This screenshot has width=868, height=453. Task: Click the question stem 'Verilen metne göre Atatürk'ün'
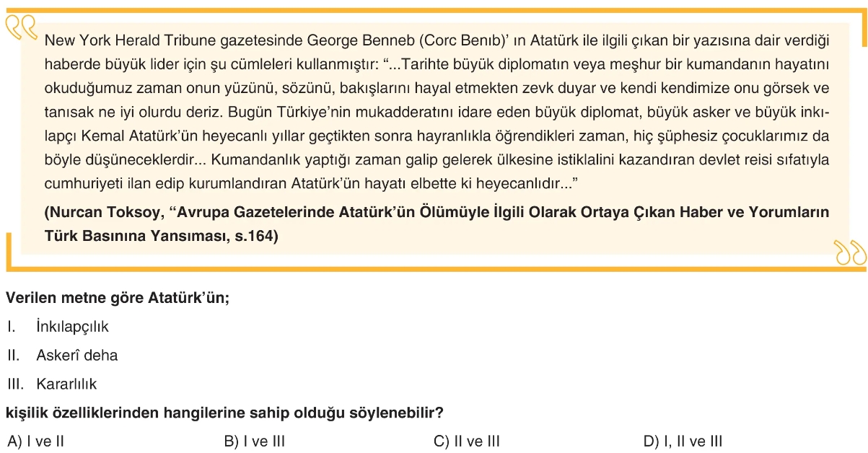coord(118,297)
